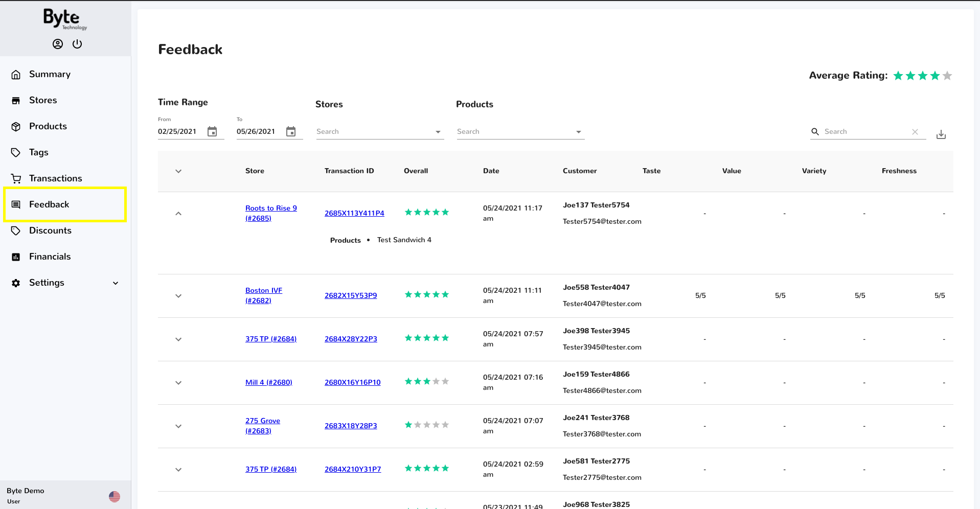
Task: Toggle expand-all chevron in table header
Action: pyautogui.click(x=178, y=171)
